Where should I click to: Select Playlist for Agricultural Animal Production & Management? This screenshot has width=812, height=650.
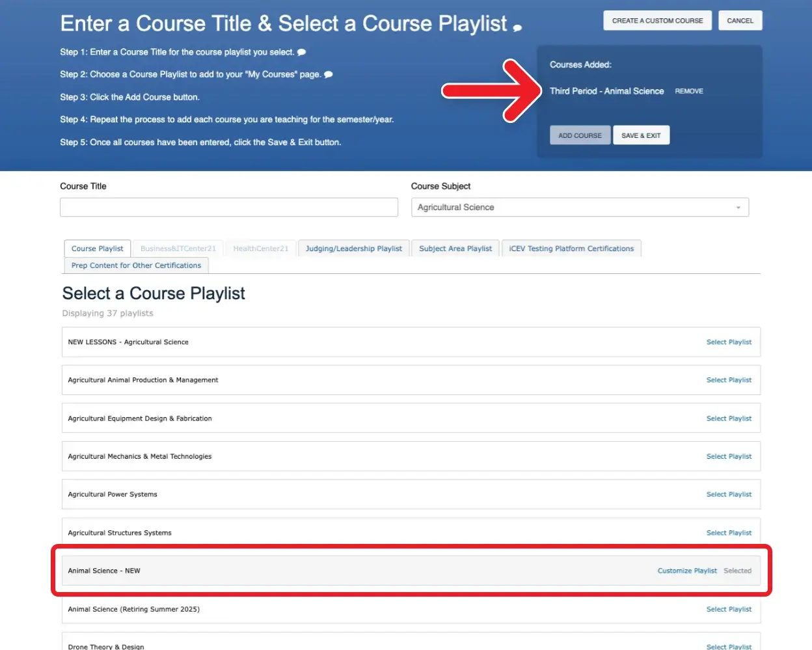coord(729,380)
